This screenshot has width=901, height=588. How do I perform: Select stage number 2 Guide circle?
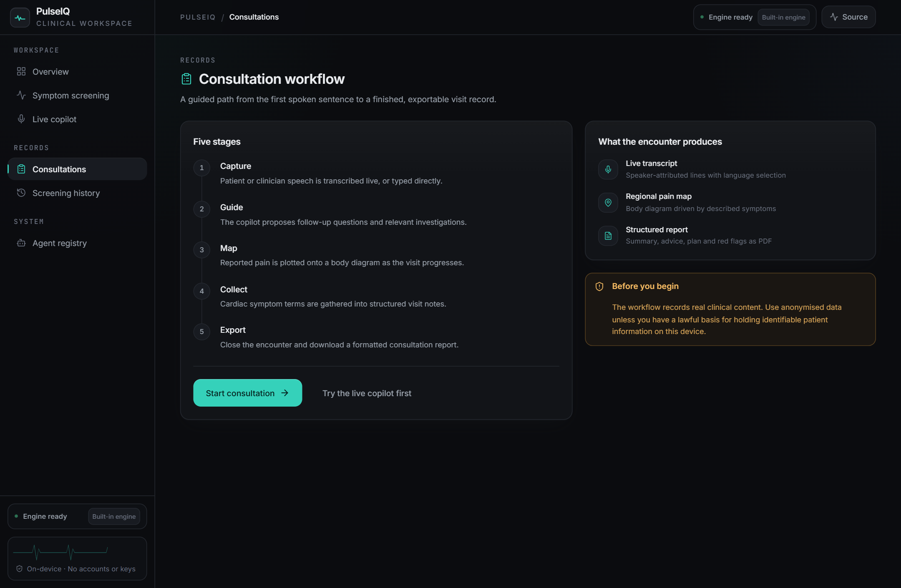(x=201, y=209)
